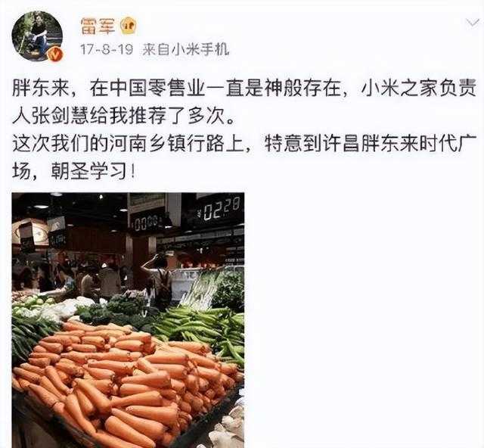Click the name 张剑慧 in the post text

tap(60, 116)
